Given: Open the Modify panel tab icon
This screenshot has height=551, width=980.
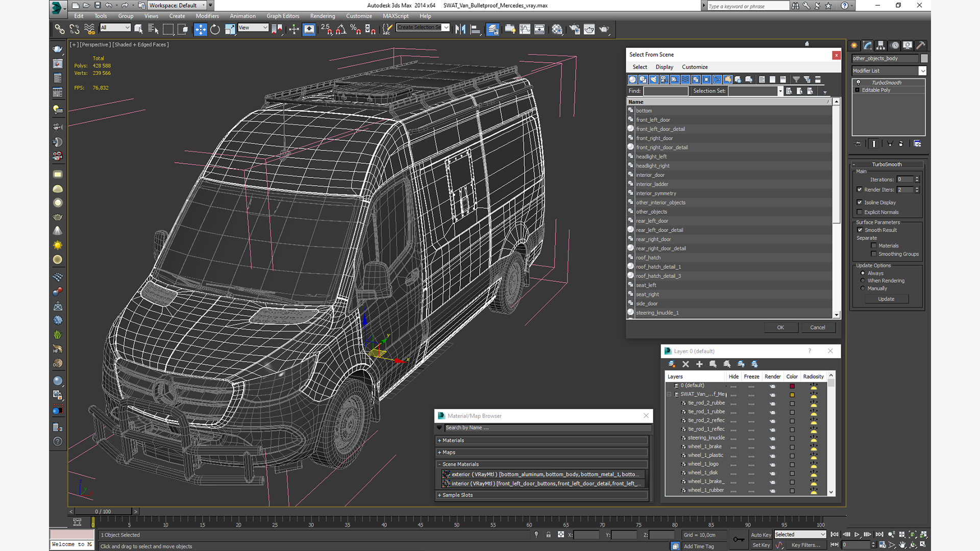Looking at the screenshot, I should pyautogui.click(x=868, y=45).
